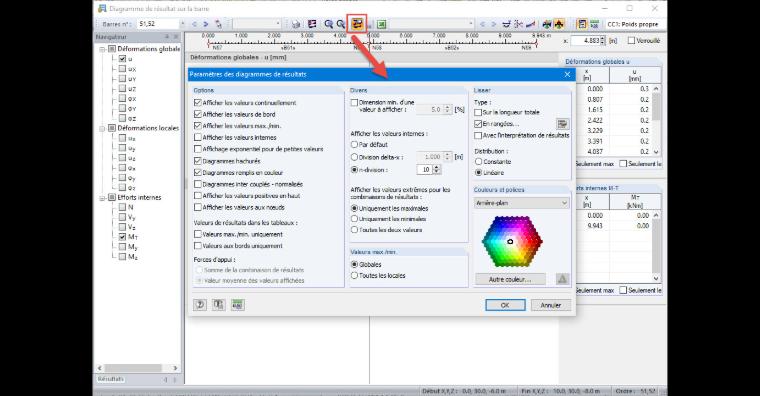This screenshot has width=760, height=396.
Task: Enable Afficher les valeurs aux nœuds
Action: 198,207
